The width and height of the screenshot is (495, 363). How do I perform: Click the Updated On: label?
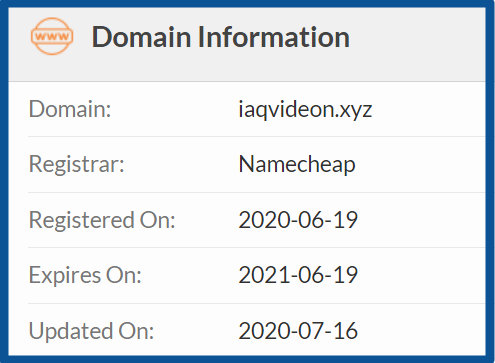91,331
